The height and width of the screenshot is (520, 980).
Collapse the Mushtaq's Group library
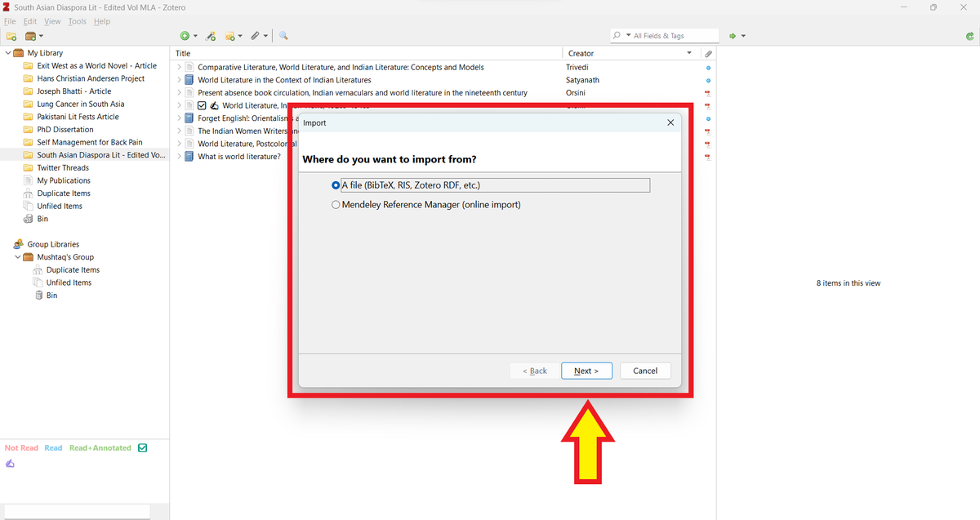[17, 256]
